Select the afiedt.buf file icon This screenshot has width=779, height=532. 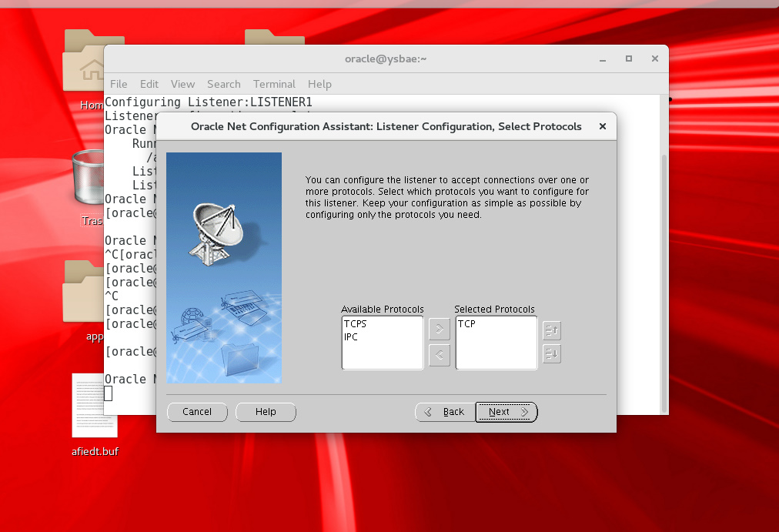pos(95,415)
